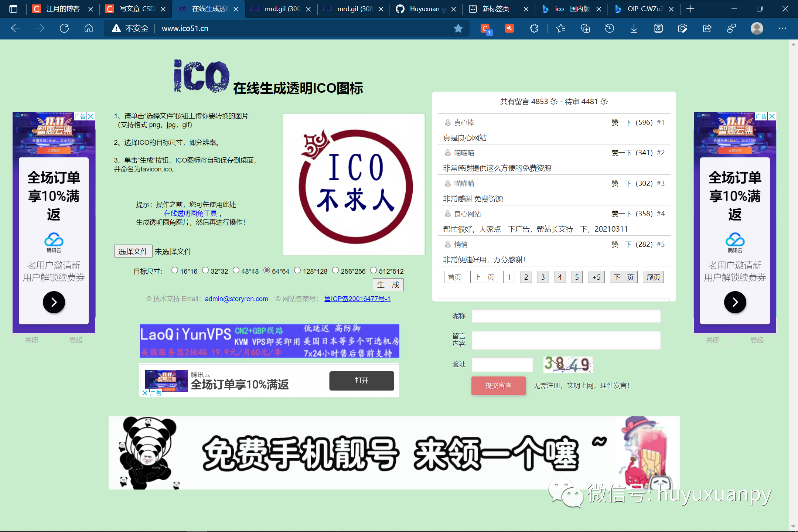Open browser History icon
This screenshot has height=532, width=798.
click(609, 28)
